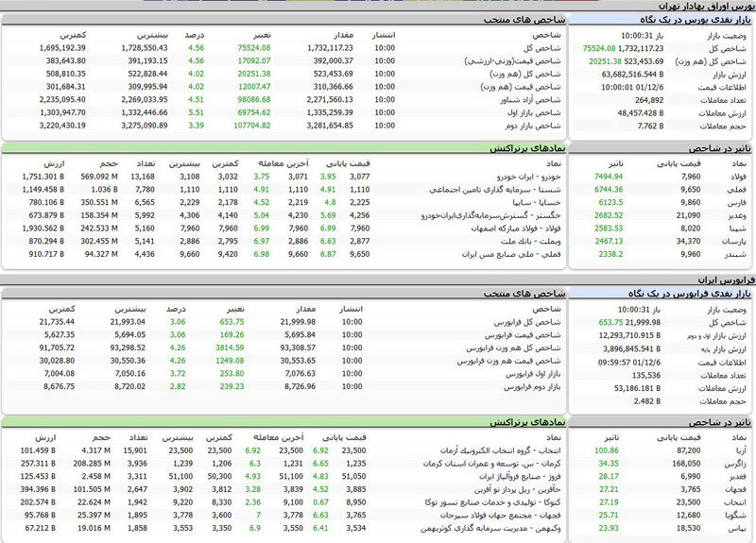Open the خودرو - ایران خودرو symbol
The image size is (756, 543).
pos(529,177)
